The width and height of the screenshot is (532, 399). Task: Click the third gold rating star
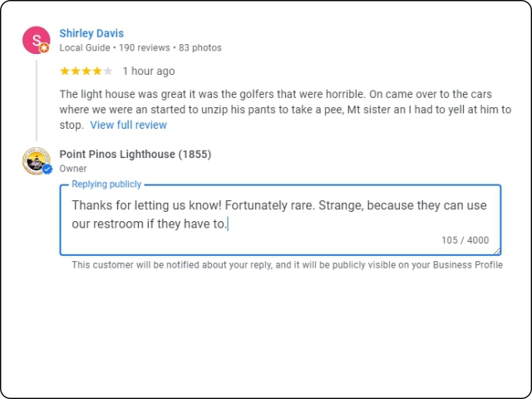click(x=86, y=71)
